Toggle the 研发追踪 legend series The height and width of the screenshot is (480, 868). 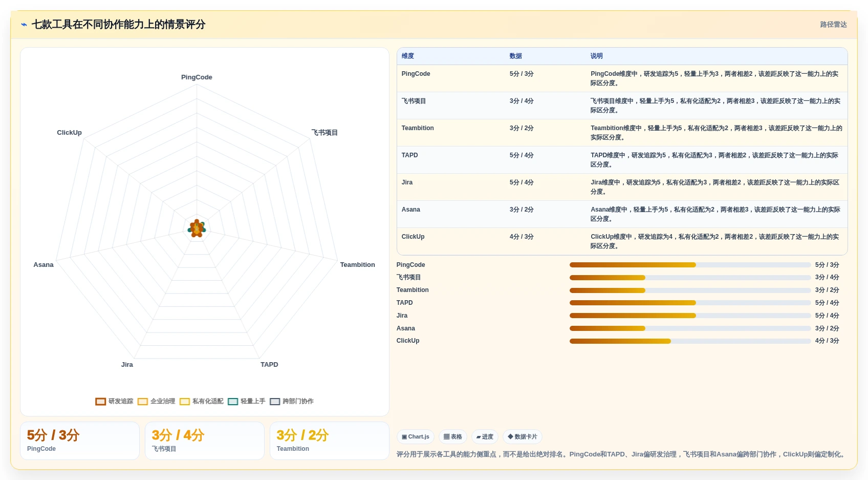point(114,401)
